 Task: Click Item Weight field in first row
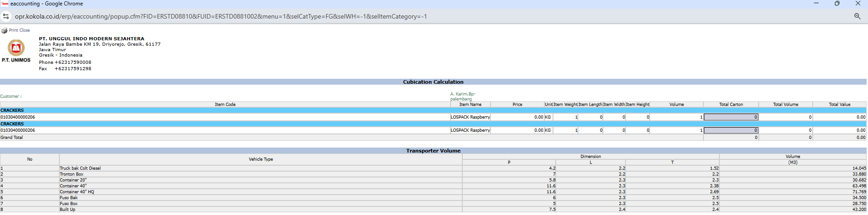(x=565, y=117)
